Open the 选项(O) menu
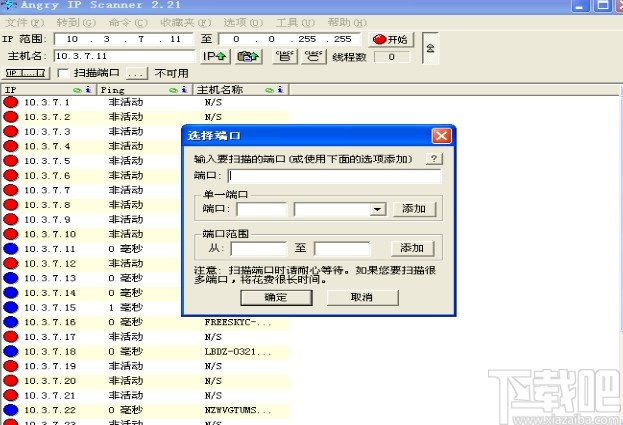The image size is (623, 425). [243, 23]
